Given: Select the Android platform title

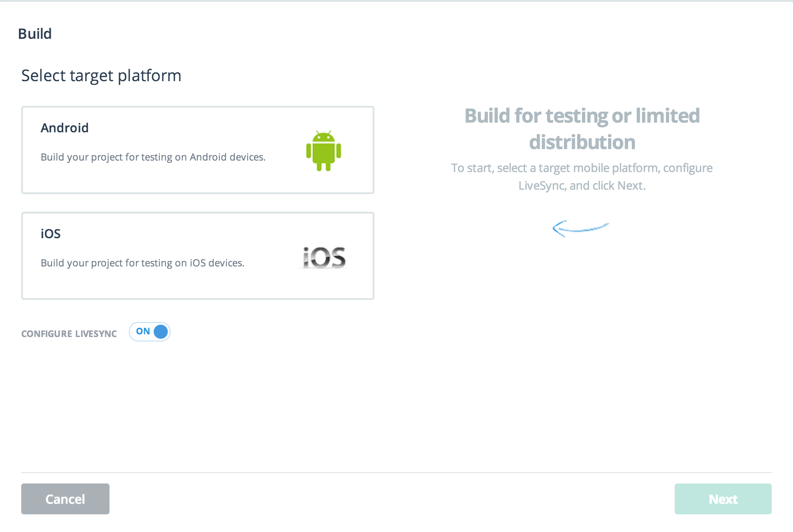Looking at the screenshot, I should (x=64, y=128).
